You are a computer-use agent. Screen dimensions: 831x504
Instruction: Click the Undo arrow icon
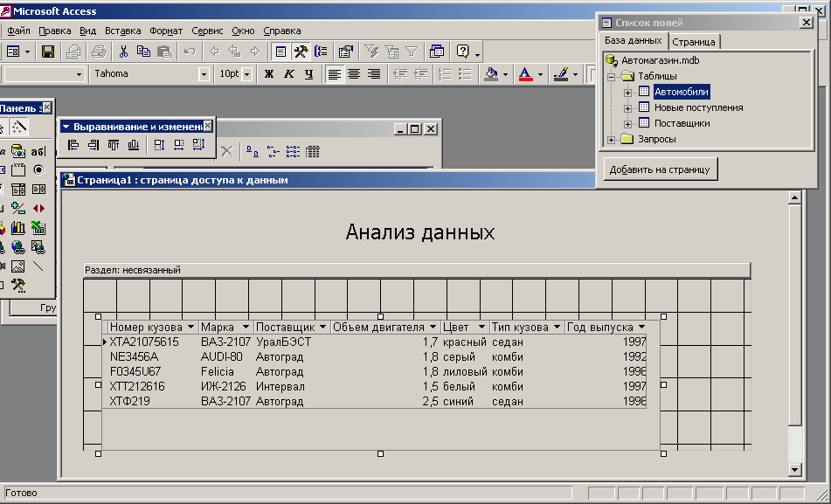190,52
